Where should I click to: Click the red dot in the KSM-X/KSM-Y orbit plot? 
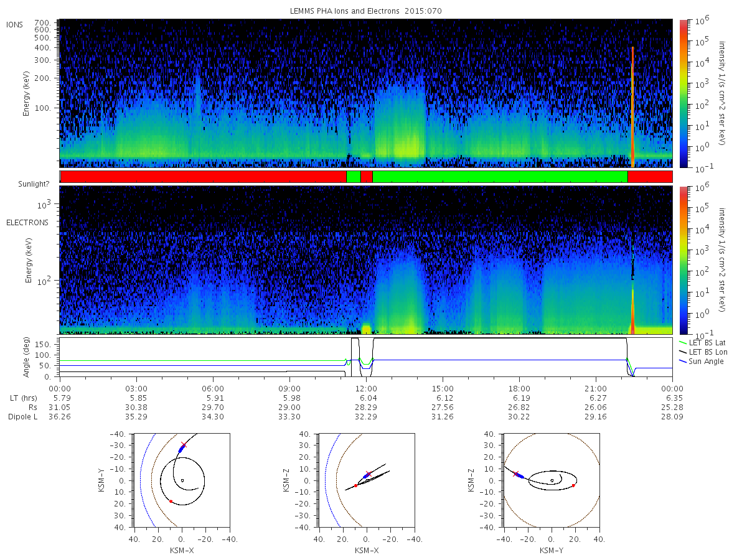click(x=171, y=501)
